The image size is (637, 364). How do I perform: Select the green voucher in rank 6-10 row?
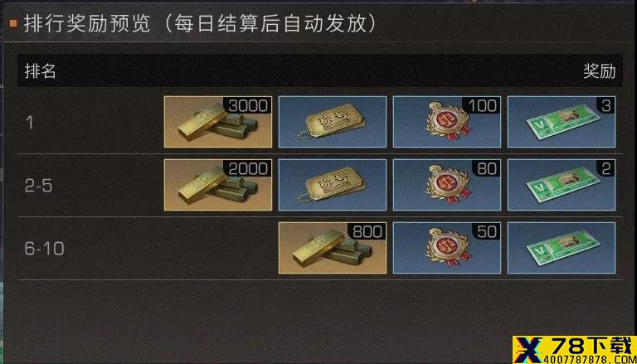562,248
